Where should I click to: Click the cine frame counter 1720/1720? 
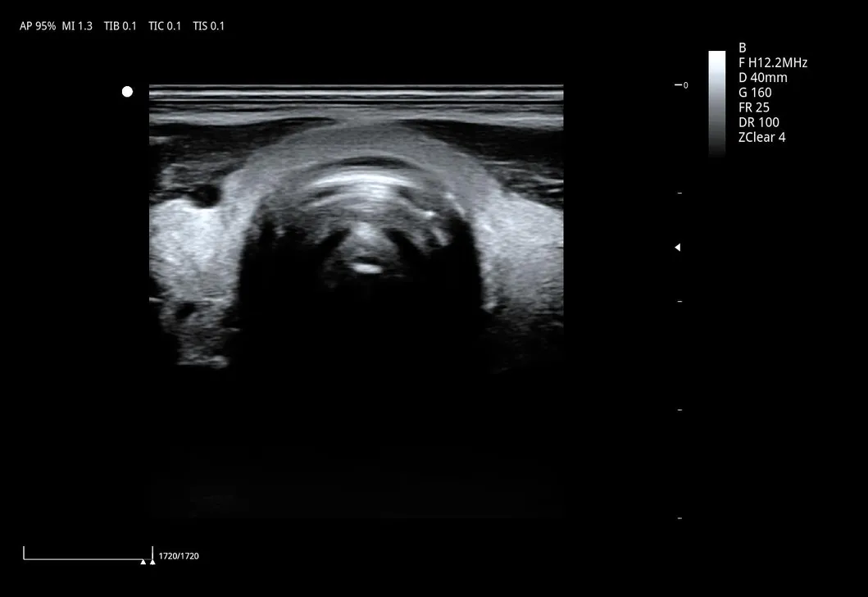click(180, 555)
